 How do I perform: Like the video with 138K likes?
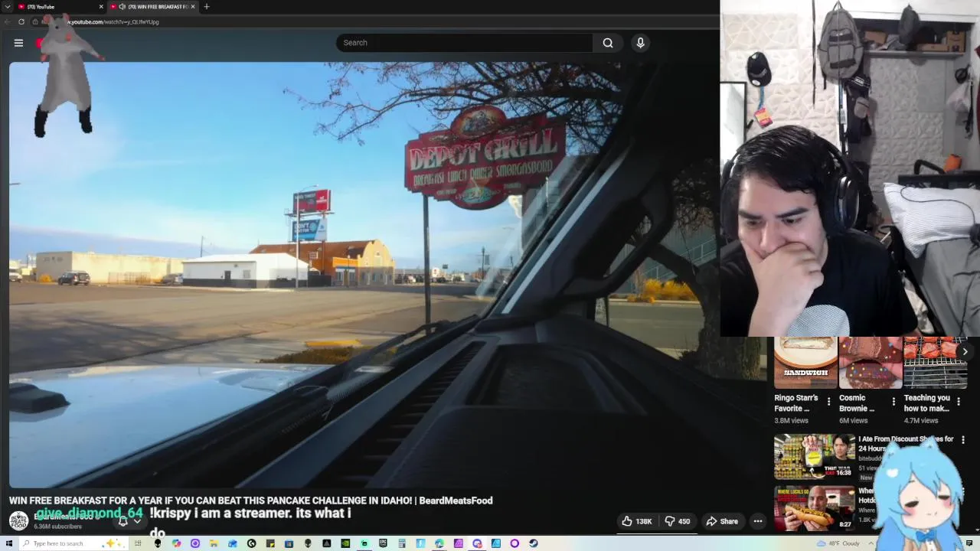pos(637,521)
